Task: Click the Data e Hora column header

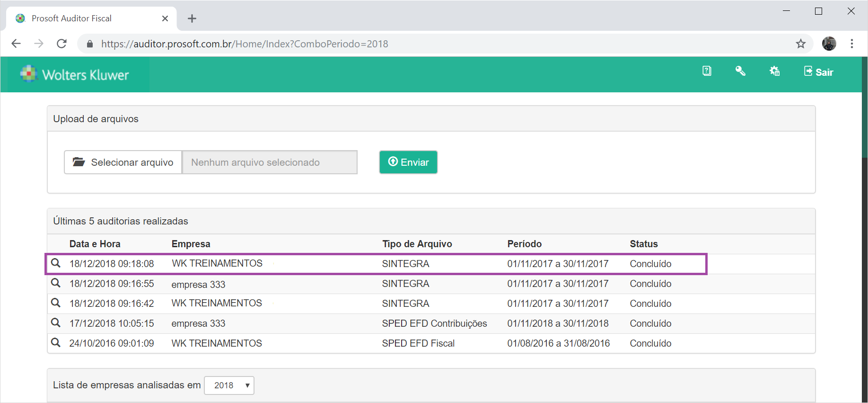Action: (95, 244)
